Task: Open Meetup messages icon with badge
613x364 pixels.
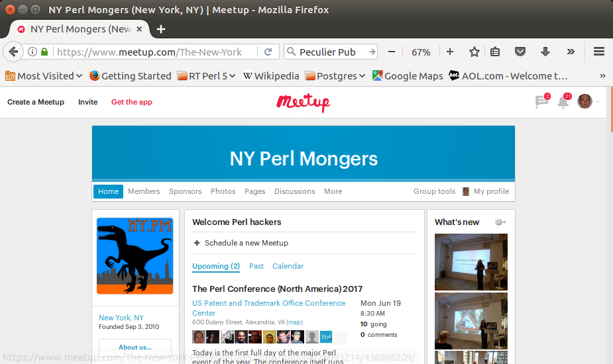Action: (542, 101)
